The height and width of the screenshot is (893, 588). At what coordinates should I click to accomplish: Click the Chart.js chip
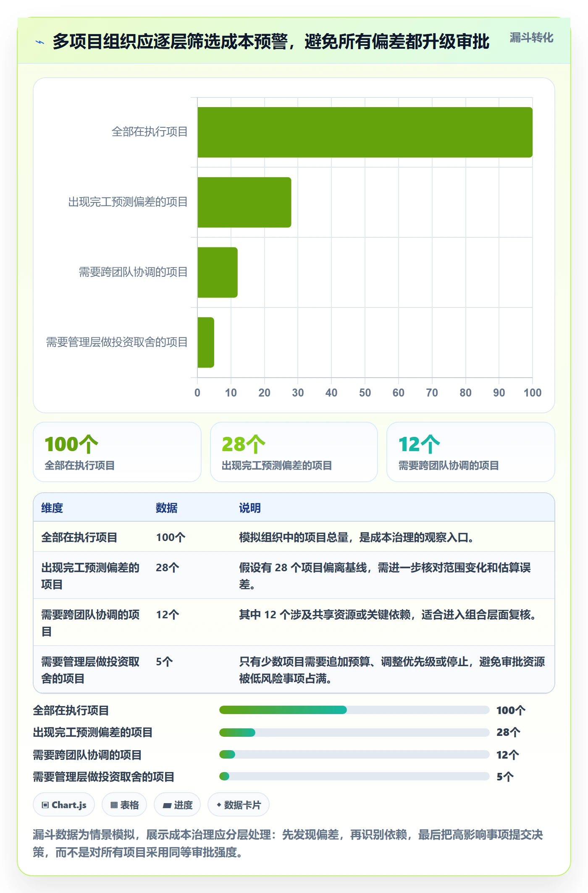pyautogui.click(x=64, y=805)
